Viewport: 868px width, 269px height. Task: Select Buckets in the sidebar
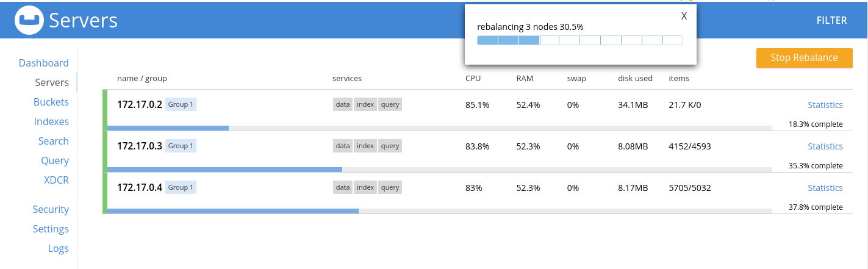51,102
